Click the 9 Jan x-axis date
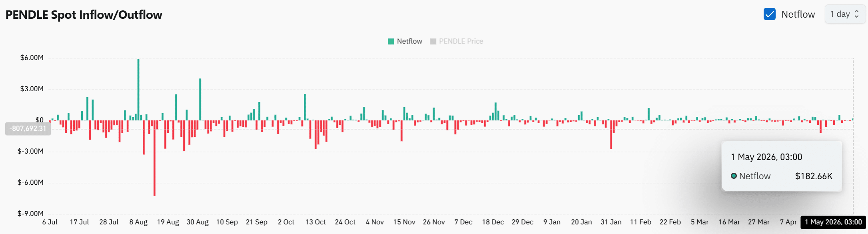Screen dimensions: 868x234 click(x=552, y=222)
